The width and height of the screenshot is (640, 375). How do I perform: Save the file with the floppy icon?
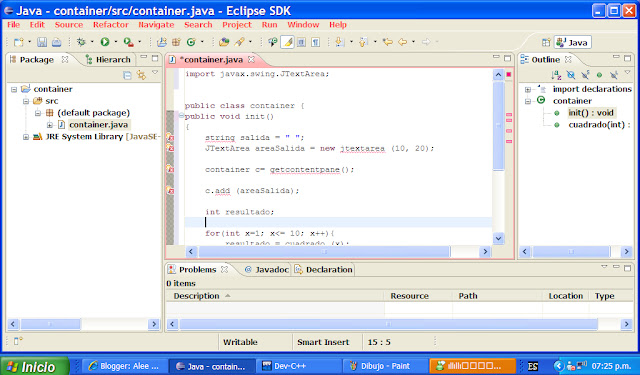pyautogui.click(x=42, y=42)
